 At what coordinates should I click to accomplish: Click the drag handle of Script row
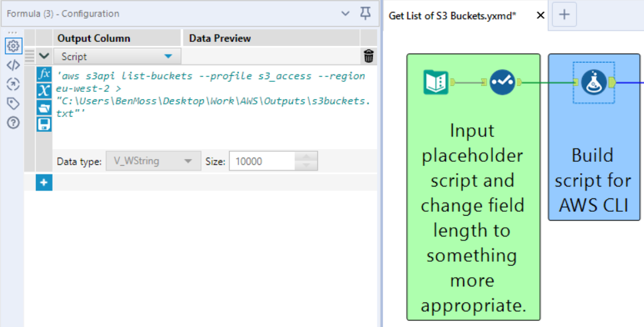click(x=29, y=56)
